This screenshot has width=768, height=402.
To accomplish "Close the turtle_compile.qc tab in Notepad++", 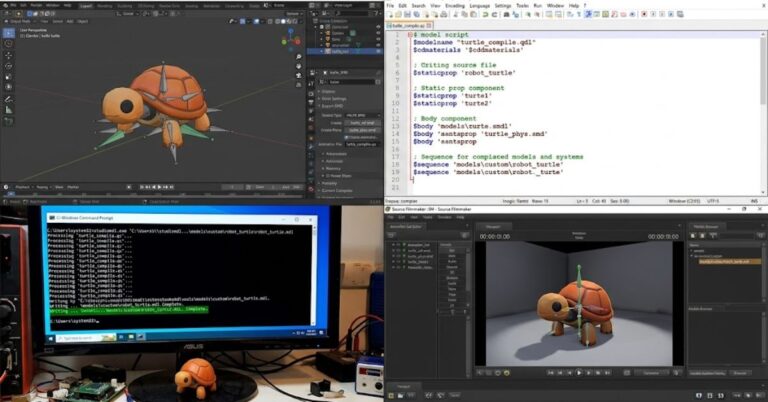I will point(429,25).
